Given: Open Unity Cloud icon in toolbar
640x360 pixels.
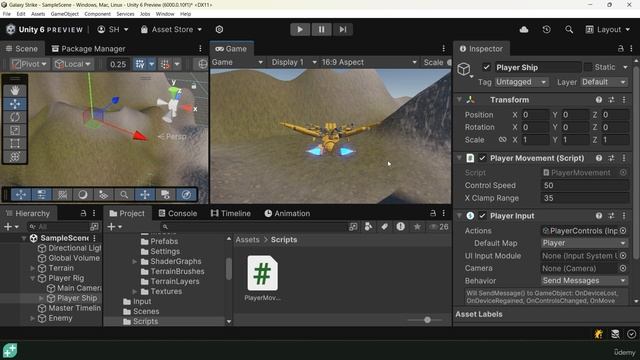Looking at the screenshot, I should (x=524, y=29).
